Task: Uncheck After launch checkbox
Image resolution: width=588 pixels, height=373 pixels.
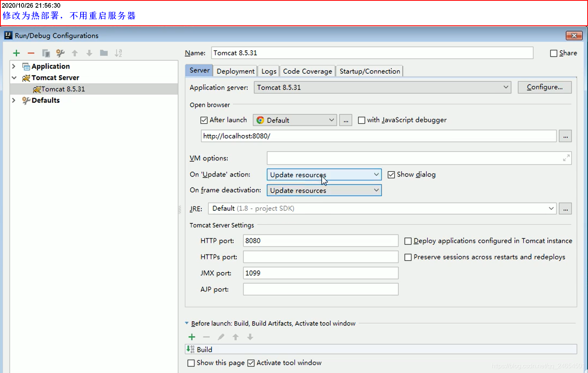Action: click(204, 120)
